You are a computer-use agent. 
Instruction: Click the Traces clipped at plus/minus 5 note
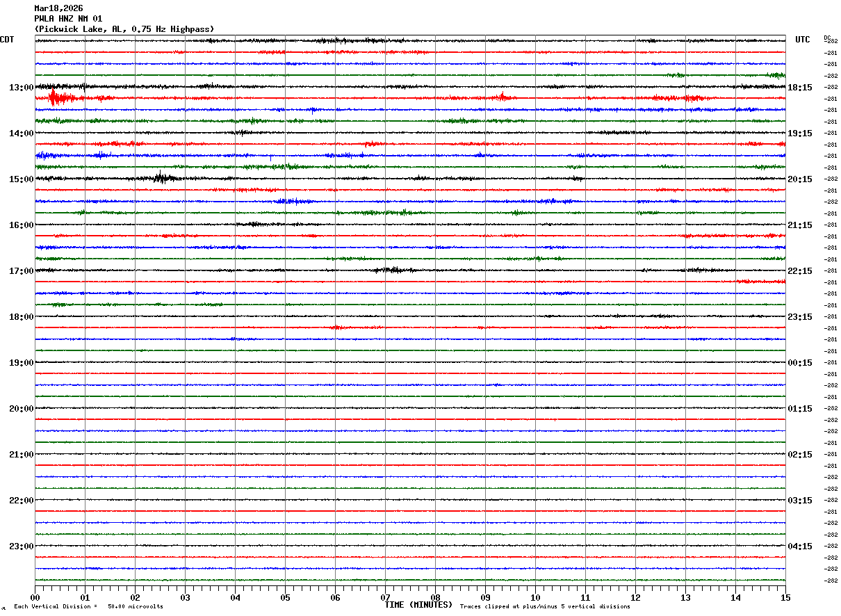545,606
